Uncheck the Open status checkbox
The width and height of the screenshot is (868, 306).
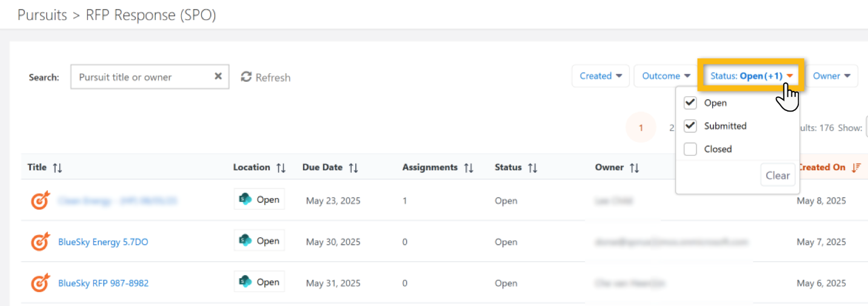tap(690, 103)
